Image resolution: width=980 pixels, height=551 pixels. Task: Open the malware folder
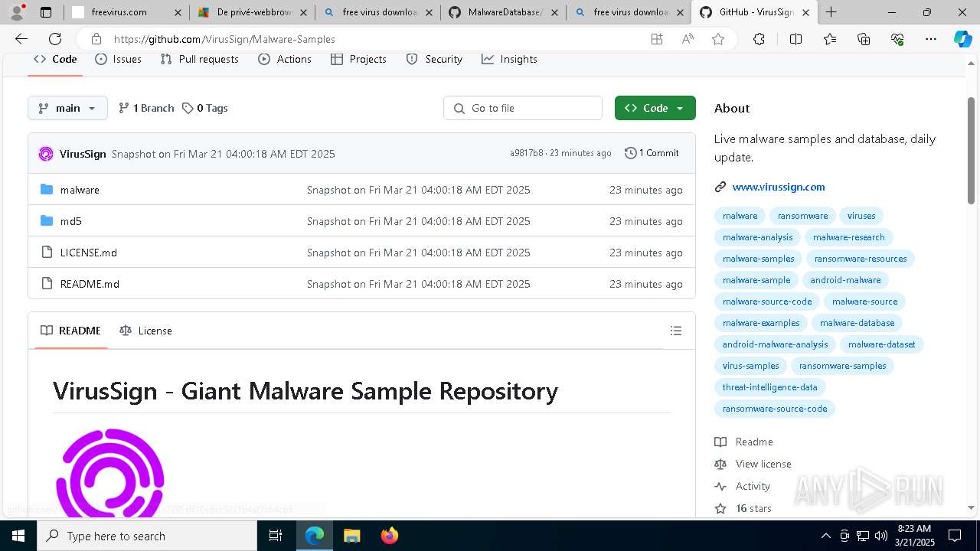(x=80, y=190)
